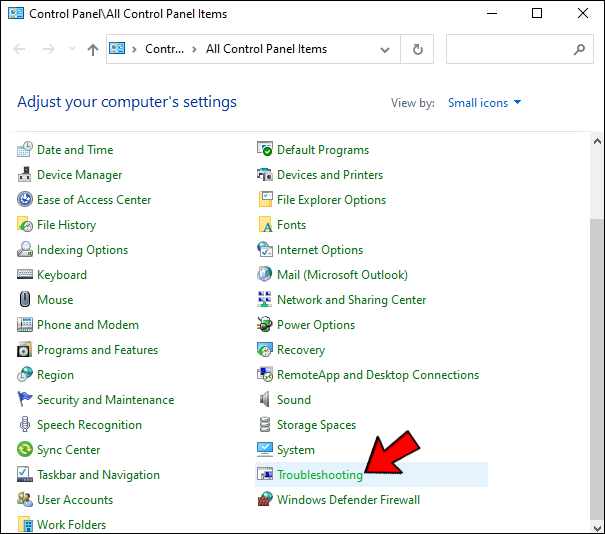Open the Windows Defender Firewall icon
This screenshot has height=534, width=605.
coord(265,500)
